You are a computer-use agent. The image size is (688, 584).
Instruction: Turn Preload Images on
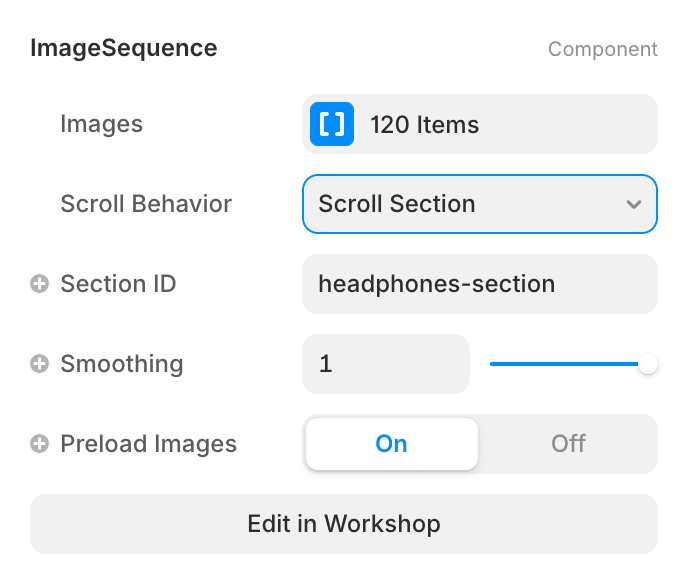391,444
